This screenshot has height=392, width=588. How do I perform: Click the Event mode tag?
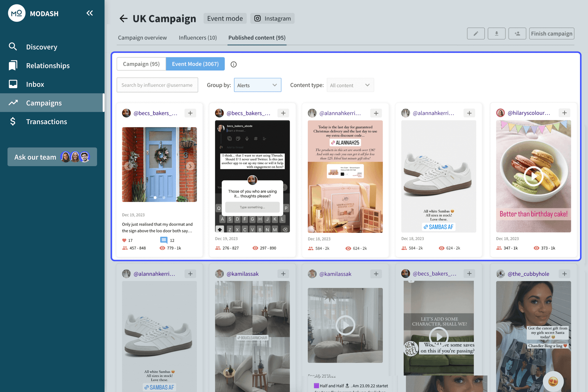tap(225, 19)
